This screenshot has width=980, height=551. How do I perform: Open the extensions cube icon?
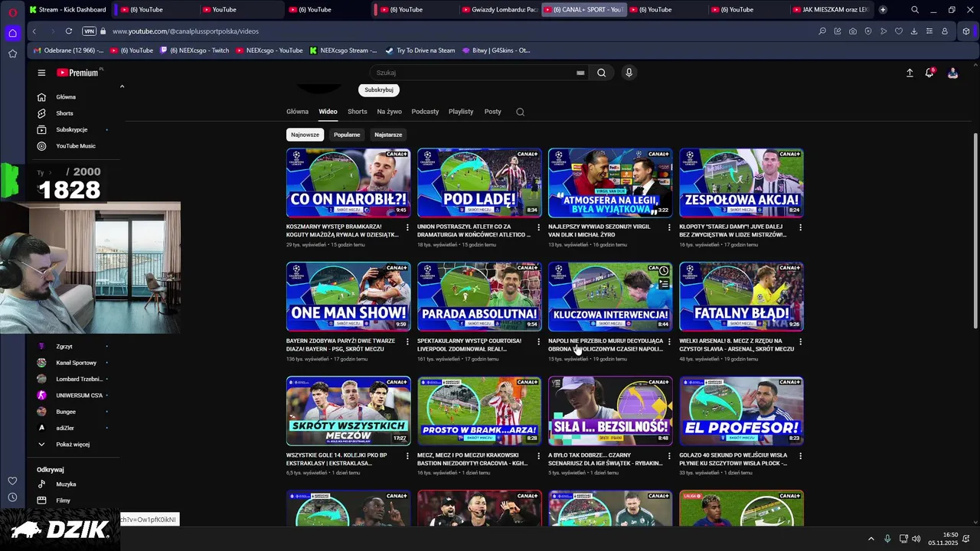click(x=966, y=31)
